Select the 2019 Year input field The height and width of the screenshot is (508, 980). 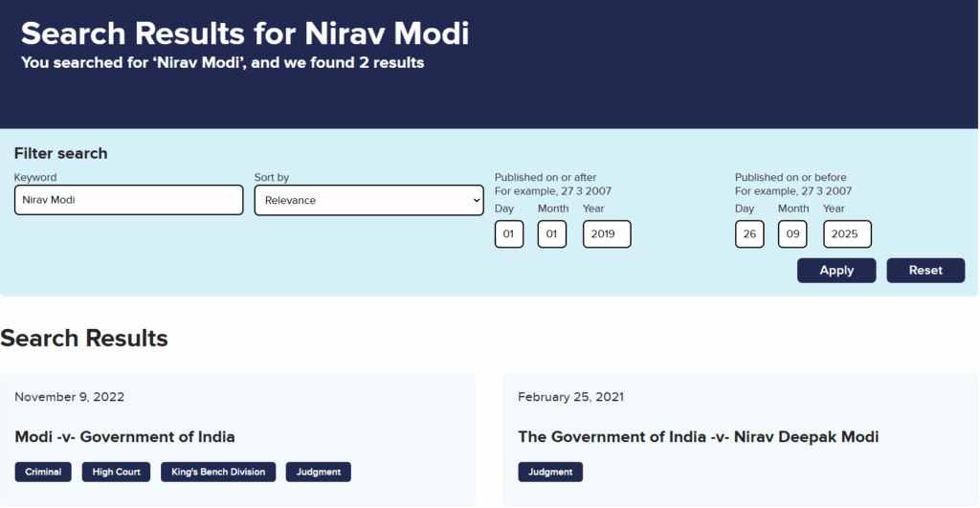coord(606,234)
